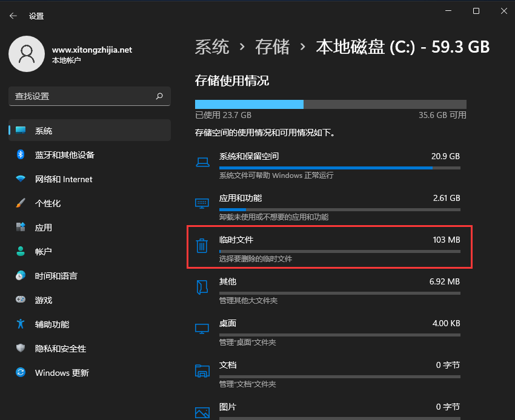Click the back arrow button
The width and height of the screenshot is (515, 420).
pyautogui.click(x=13, y=16)
